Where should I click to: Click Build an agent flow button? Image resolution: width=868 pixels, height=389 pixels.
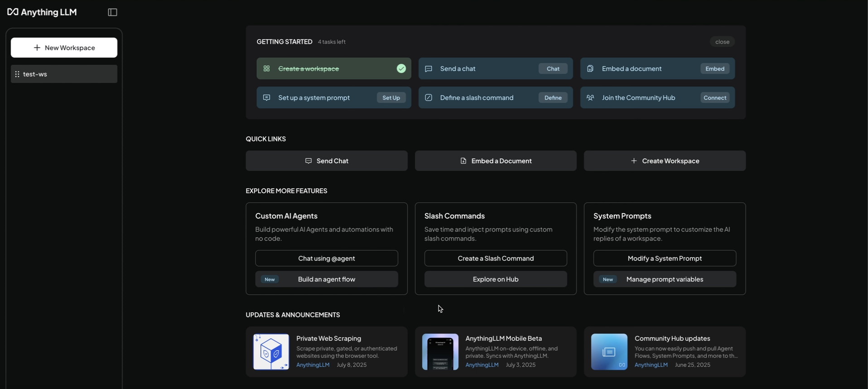click(x=327, y=279)
